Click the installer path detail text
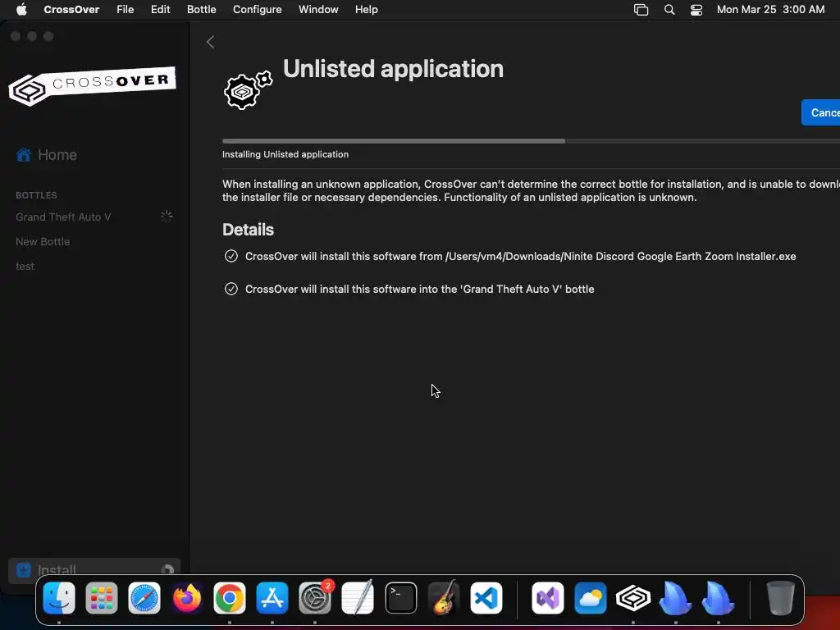The height and width of the screenshot is (630, 840). pyautogui.click(x=521, y=257)
